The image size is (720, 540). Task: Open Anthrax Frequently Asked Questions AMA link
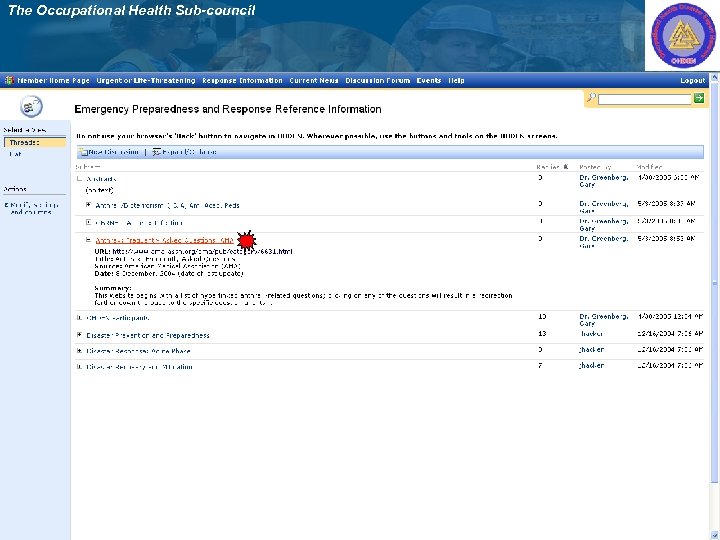(165, 240)
